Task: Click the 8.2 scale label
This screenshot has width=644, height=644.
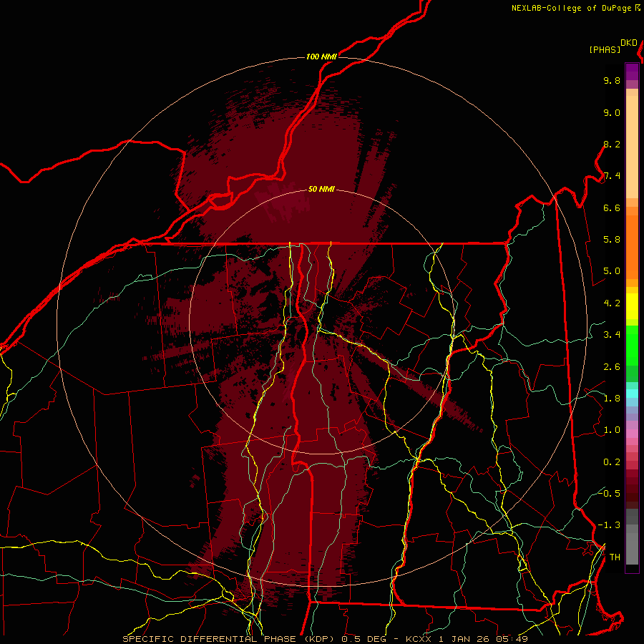Action: [x=612, y=144]
